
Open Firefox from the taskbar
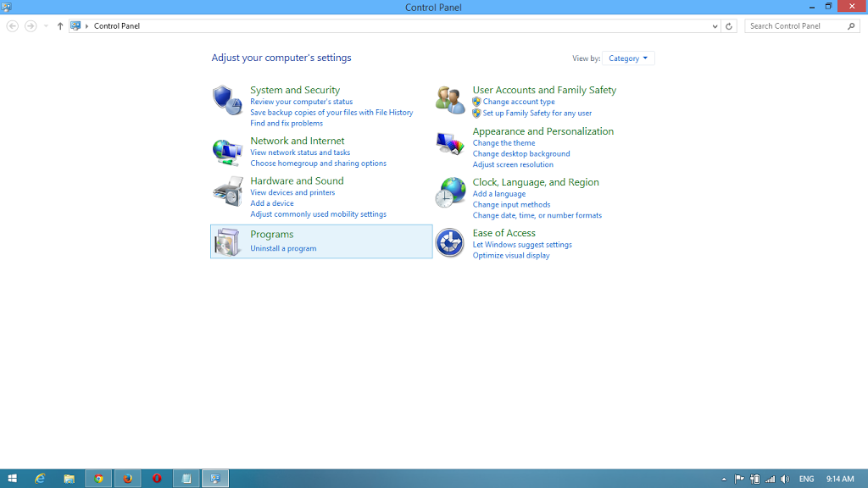pyautogui.click(x=128, y=479)
